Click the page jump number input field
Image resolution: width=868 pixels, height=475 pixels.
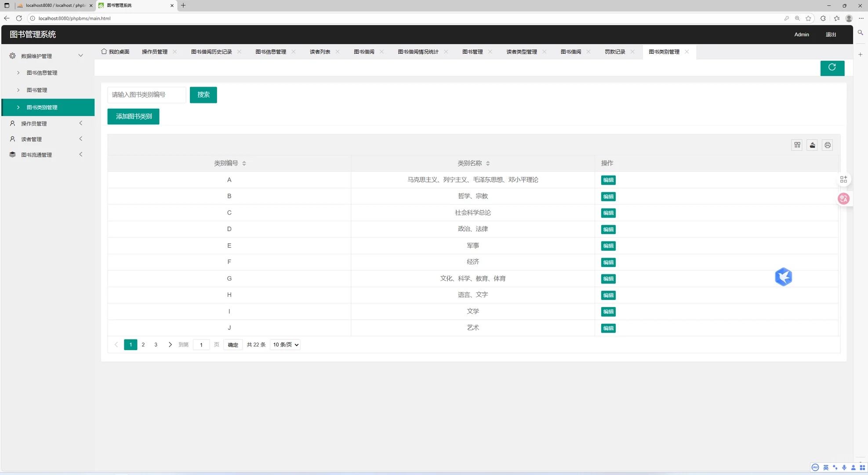[201, 345]
